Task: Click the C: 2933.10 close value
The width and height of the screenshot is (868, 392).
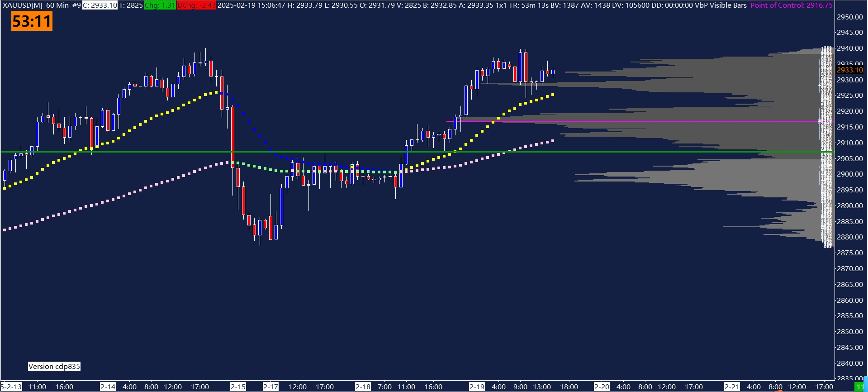Action: tap(100, 5)
